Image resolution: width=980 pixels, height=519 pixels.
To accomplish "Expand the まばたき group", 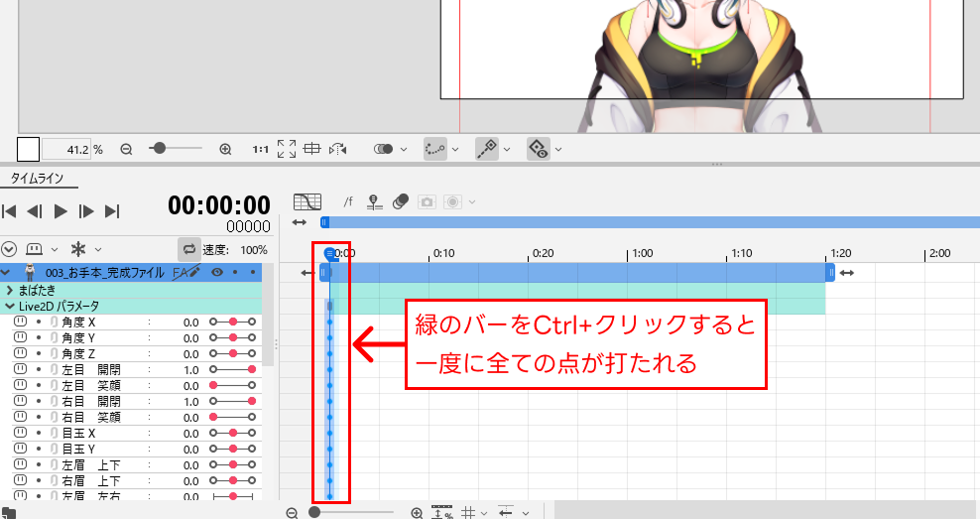I will 9,290.
